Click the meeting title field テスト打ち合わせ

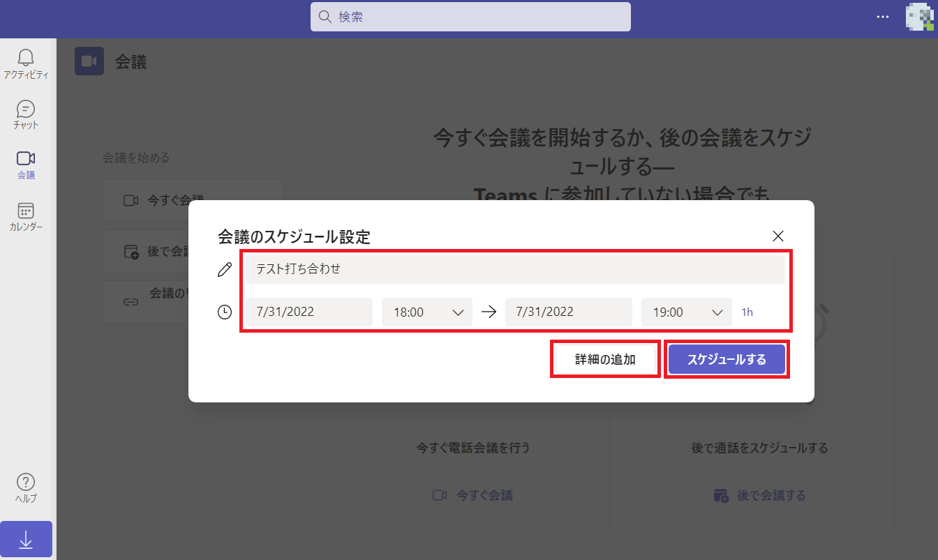pyautogui.click(x=515, y=269)
